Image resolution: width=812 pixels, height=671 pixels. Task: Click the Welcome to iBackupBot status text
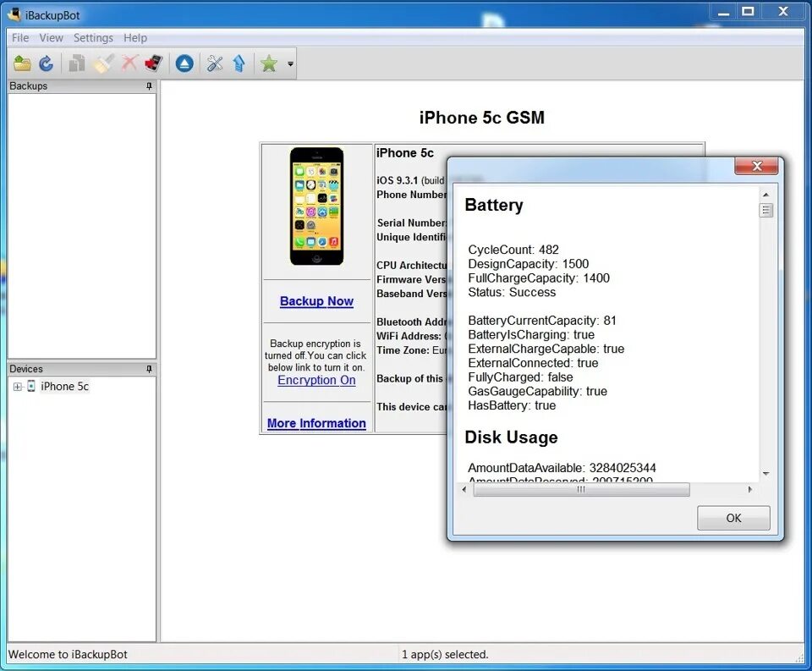[68, 654]
